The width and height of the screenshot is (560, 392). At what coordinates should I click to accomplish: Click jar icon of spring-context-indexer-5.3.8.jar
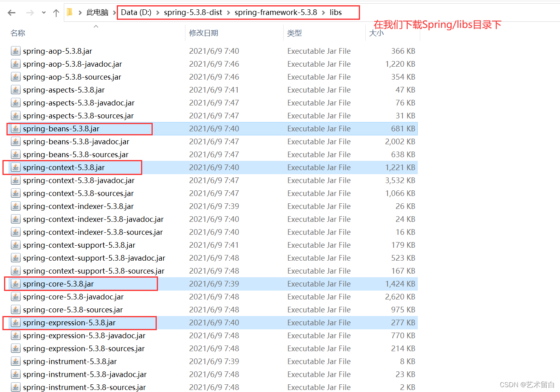pyautogui.click(x=15, y=206)
